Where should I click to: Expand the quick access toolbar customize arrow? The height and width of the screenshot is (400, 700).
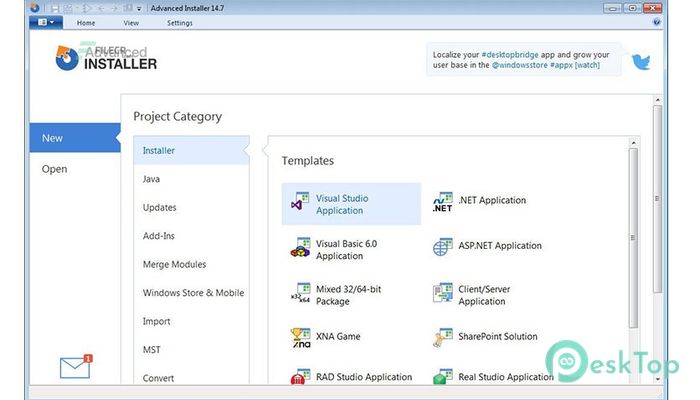click(x=139, y=8)
